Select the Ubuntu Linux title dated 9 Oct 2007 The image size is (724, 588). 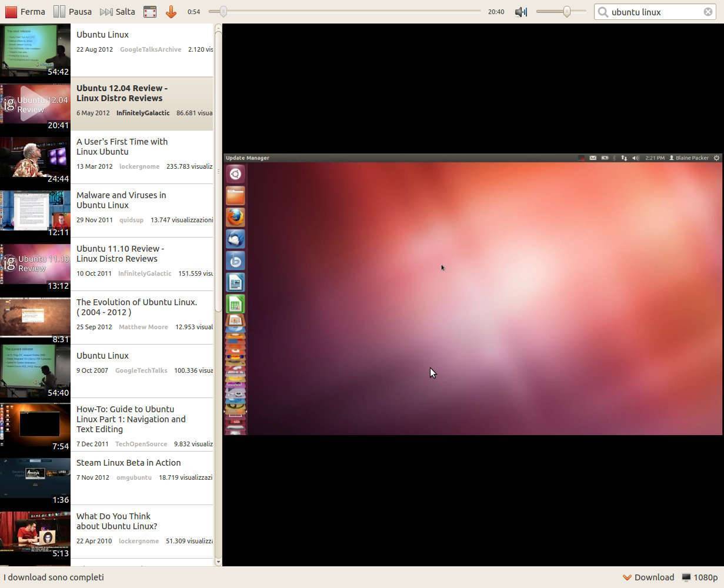pyautogui.click(x=102, y=356)
